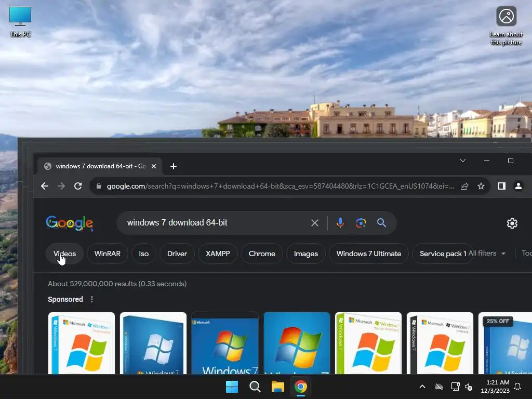
Task: Filter results by Images
Action: click(305, 254)
